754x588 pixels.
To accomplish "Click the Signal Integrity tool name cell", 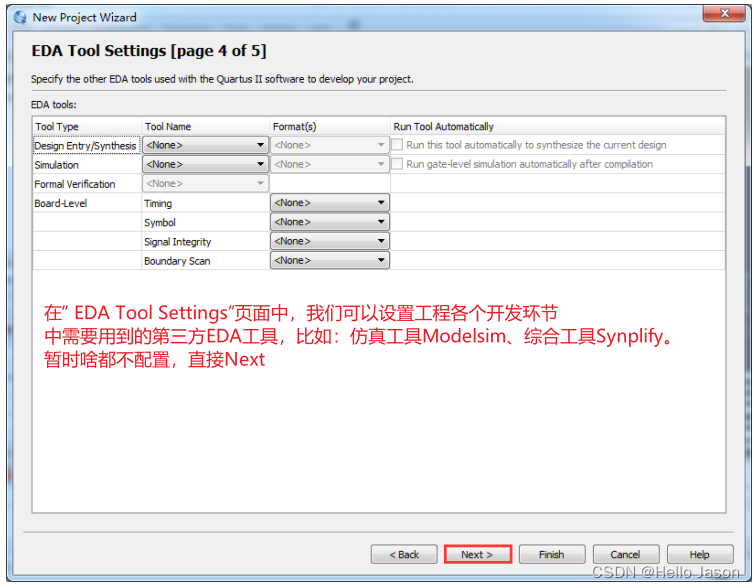I will 205,241.
